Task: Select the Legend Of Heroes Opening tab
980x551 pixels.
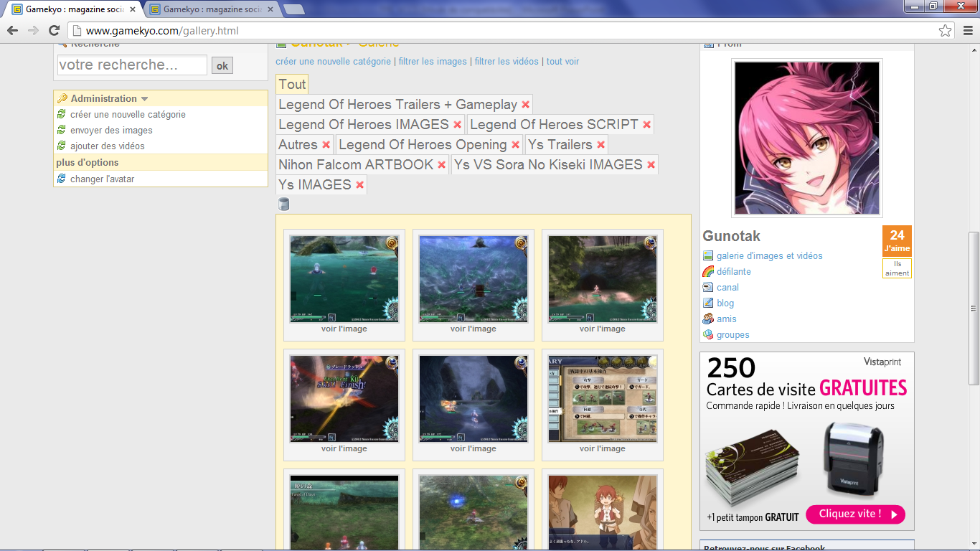Action: pos(423,145)
